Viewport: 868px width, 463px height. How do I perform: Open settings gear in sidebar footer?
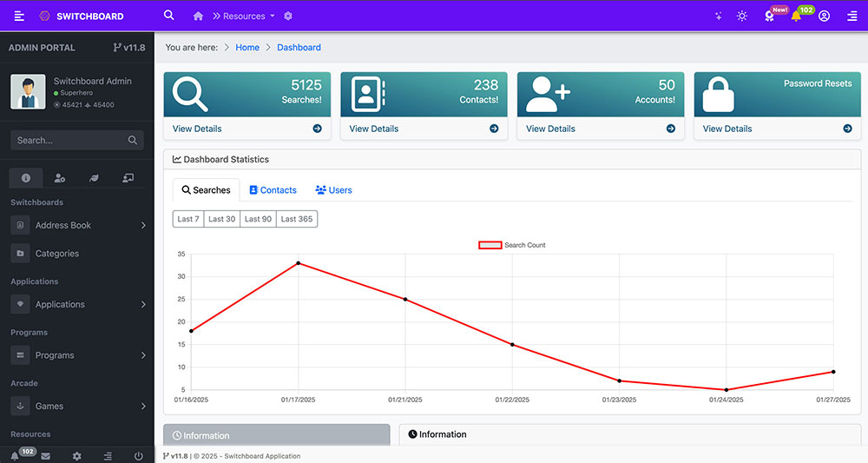(x=76, y=456)
